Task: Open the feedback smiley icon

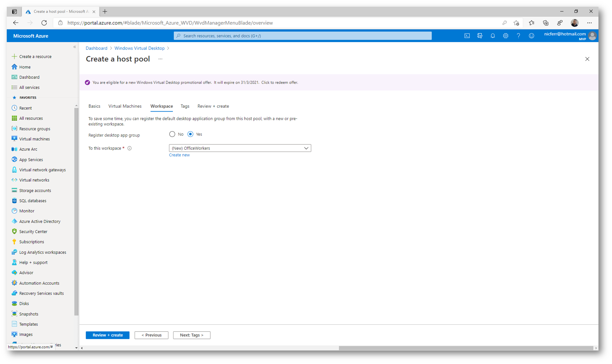Action: pyautogui.click(x=531, y=36)
